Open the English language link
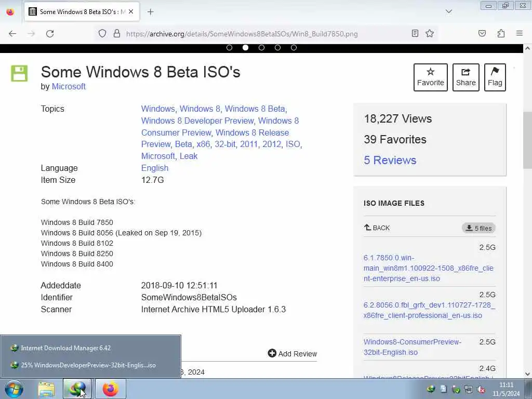This screenshot has height=399, width=532. (155, 168)
